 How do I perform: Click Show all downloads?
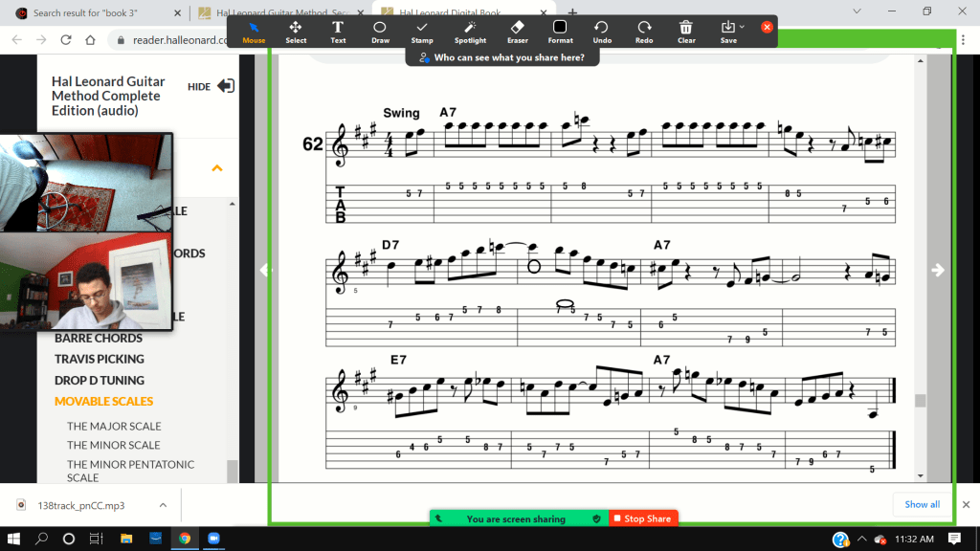(x=922, y=504)
